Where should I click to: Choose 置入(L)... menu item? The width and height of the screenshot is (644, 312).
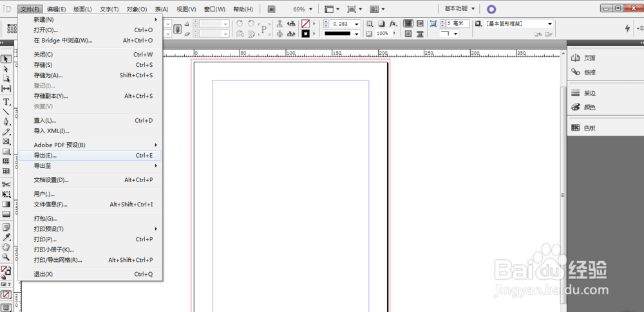point(90,121)
